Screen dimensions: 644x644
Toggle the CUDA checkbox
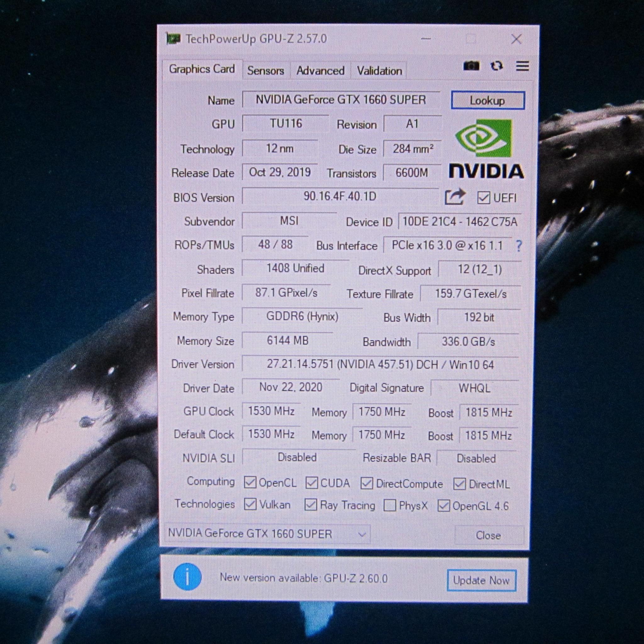(312, 483)
